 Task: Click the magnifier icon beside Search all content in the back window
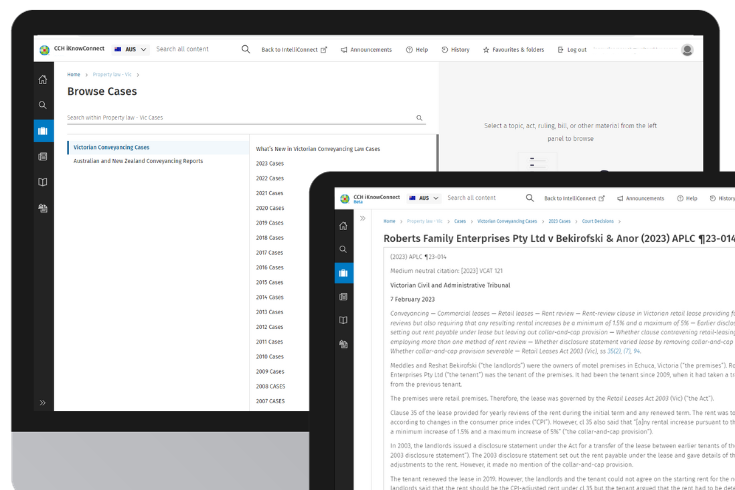246,49
